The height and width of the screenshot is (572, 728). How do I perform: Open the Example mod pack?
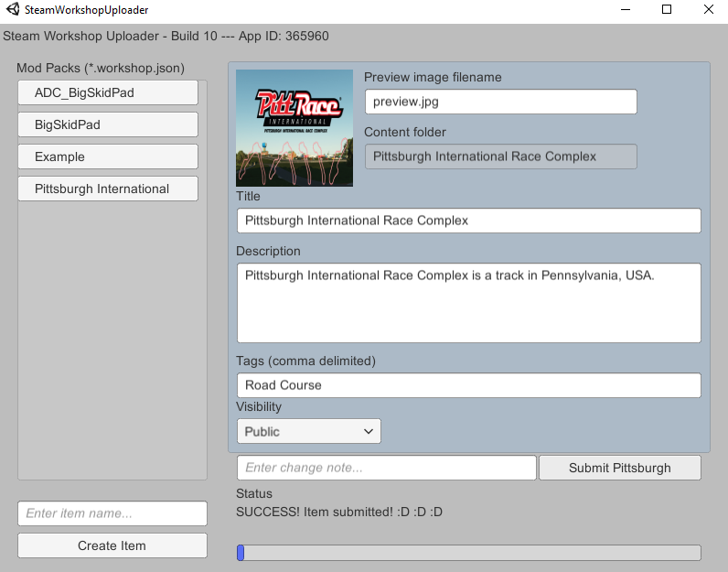coord(108,156)
